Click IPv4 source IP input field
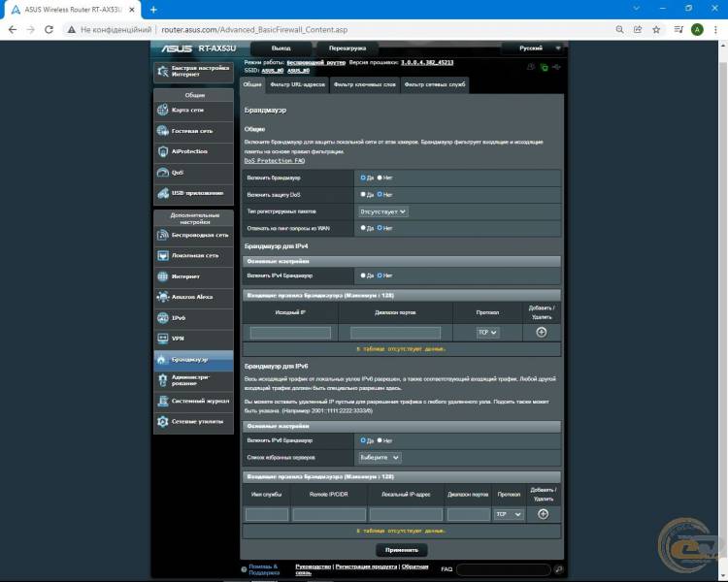Image resolution: width=728 pixels, height=582 pixels. tap(290, 333)
